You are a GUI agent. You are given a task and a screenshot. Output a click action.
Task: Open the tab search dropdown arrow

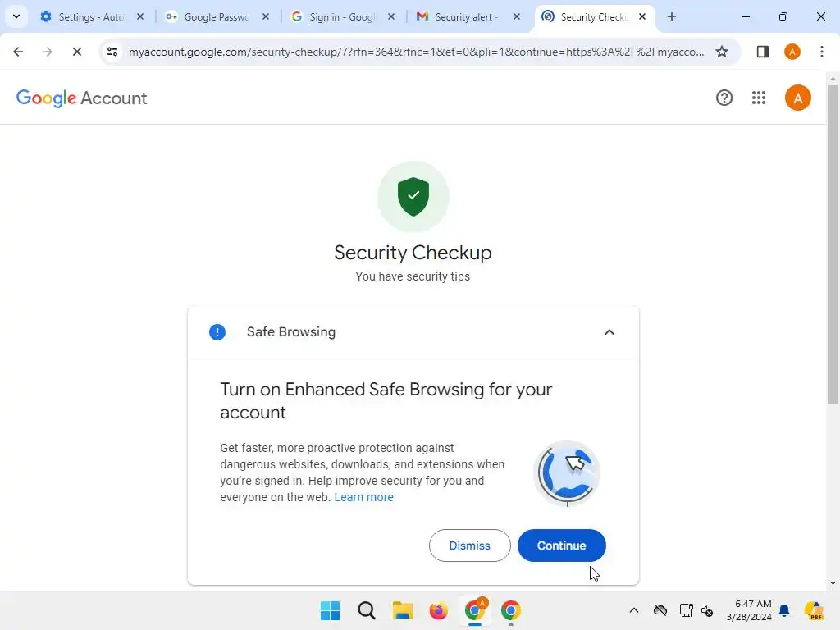16,16
